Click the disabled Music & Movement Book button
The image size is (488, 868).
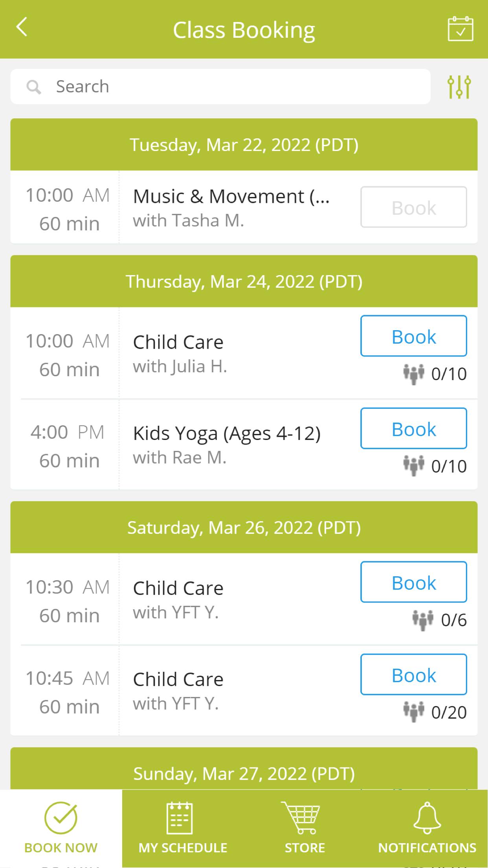pos(414,207)
